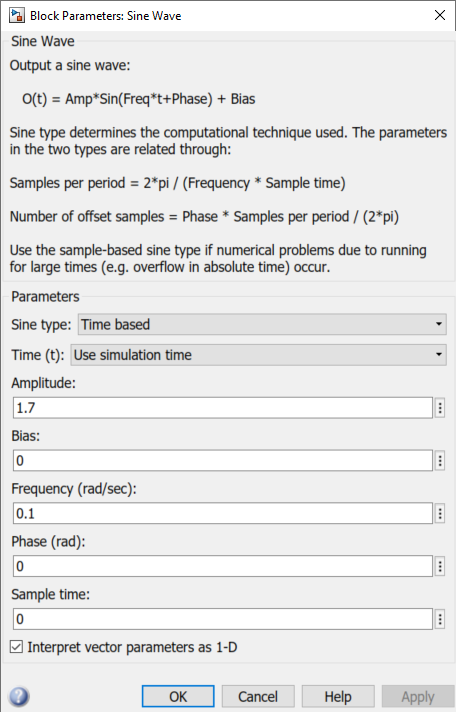Open the Phase field's three-dot options icon
This screenshot has height=712, width=456.
(x=440, y=566)
